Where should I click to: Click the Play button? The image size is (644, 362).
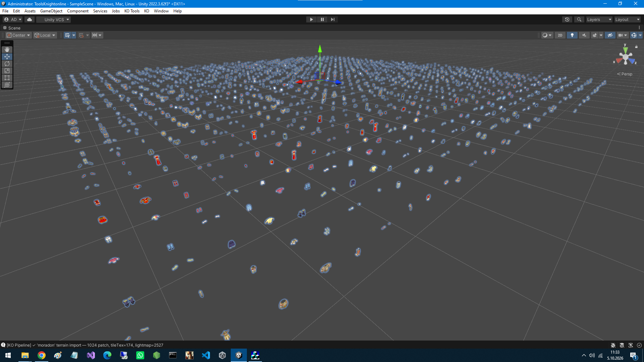click(312, 19)
